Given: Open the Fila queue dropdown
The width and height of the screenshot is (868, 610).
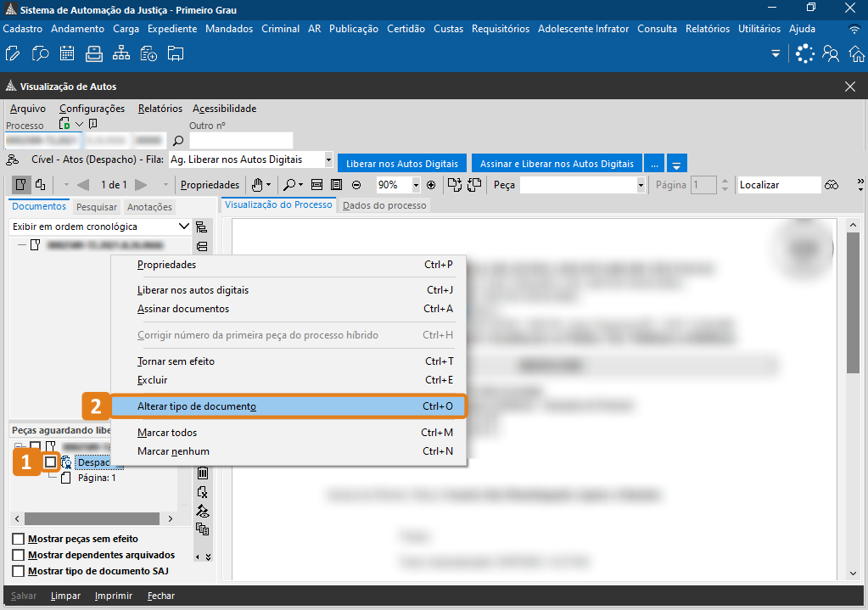Looking at the screenshot, I should coord(328,159).
